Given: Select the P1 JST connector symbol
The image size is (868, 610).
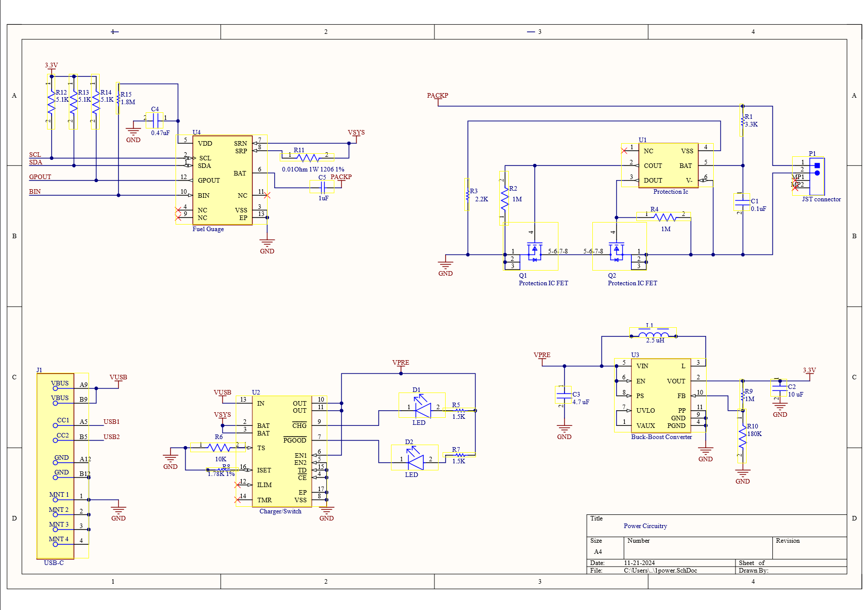Looking at the screenshot, I should [x=816, y=176].
